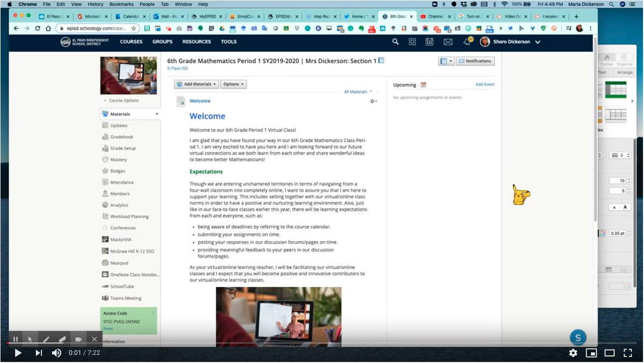Image resolution: width=644 pixels, height=363 pixels.
Task: Expand Sharo Dickerson account dropdown
Action: (510, 41)
